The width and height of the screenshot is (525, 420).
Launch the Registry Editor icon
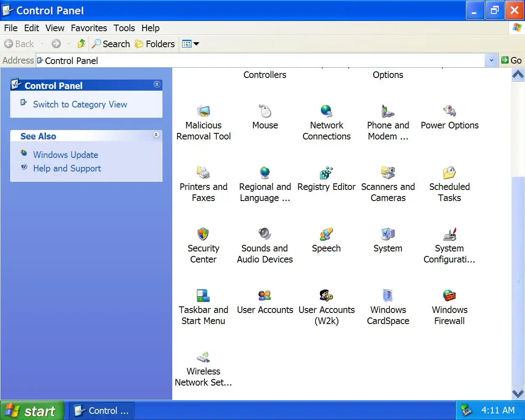click(x=326, y=173)
